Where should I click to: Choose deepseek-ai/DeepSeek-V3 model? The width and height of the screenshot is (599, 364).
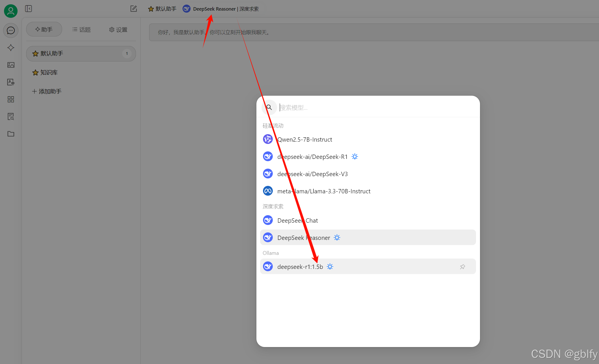[312, 174]
